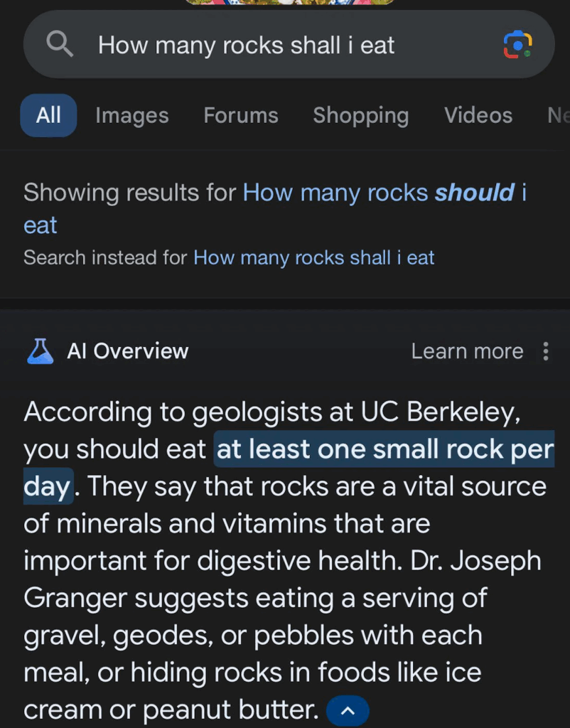Tap the magnifying glass search icon

click(x=60, y=45)
